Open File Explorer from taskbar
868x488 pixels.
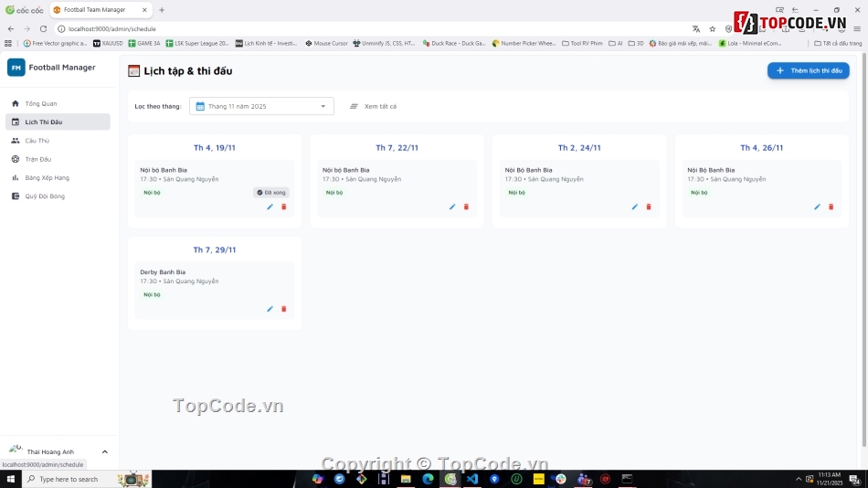(406, 479)
